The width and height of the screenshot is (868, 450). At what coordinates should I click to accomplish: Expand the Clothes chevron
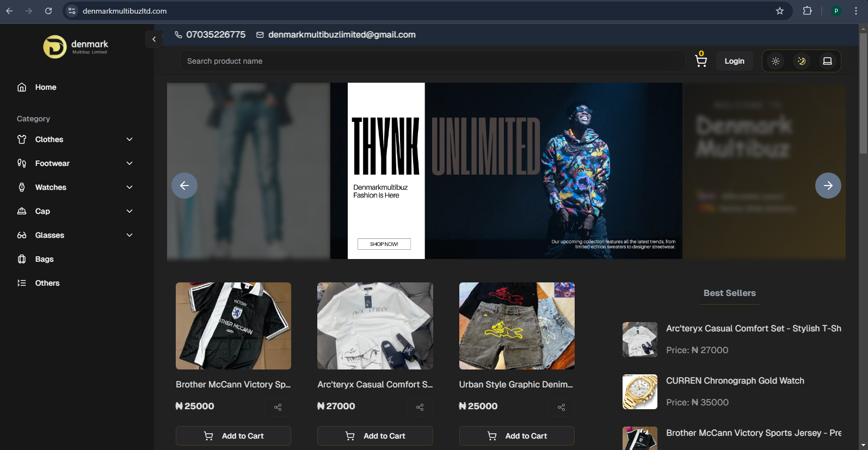pos(130,139)
